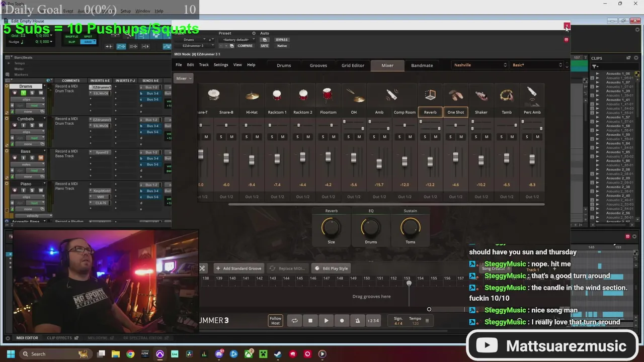
Task: Click the Edit Play Style button
Action: [331, 268]
